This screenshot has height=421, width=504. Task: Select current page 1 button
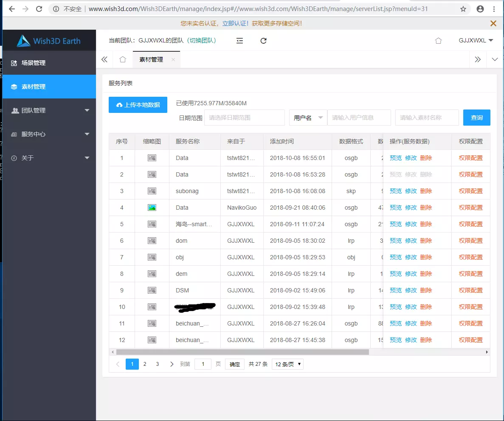(132, 364)
